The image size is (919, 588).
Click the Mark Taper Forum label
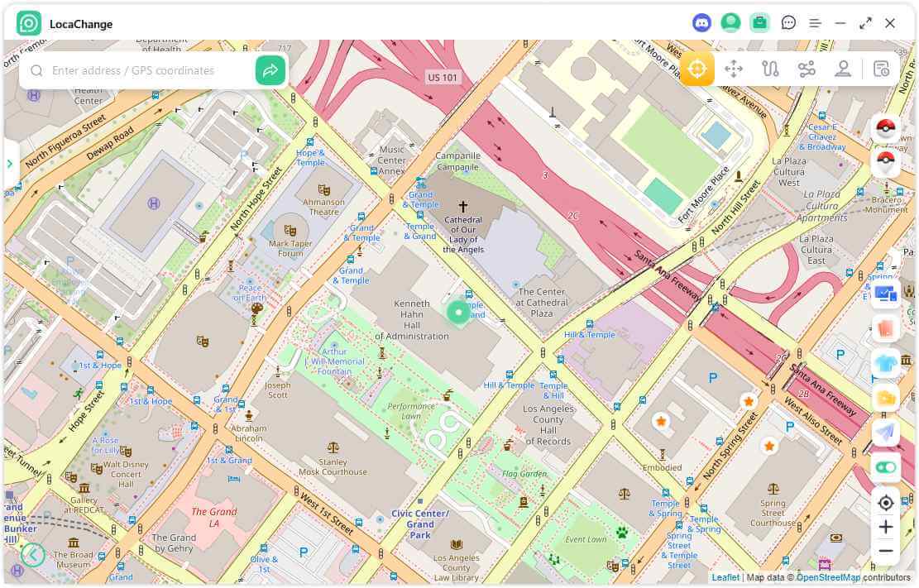[x=290, y=249]
